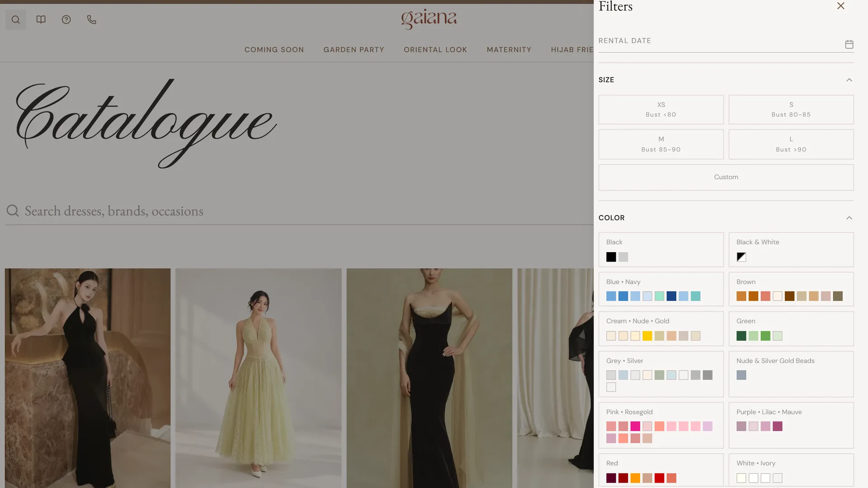Toggle the Black color filter

pyautogui.click(x=661, y=249)
